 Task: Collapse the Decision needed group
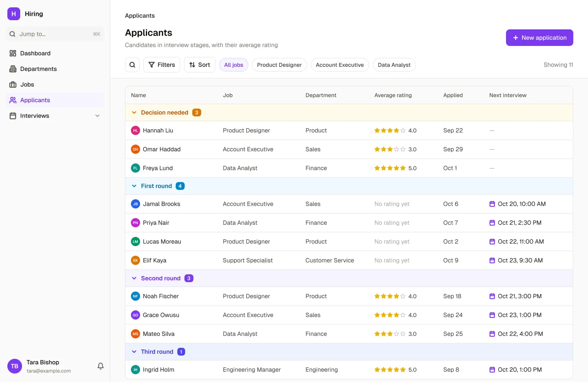click(x=134, y=112)
